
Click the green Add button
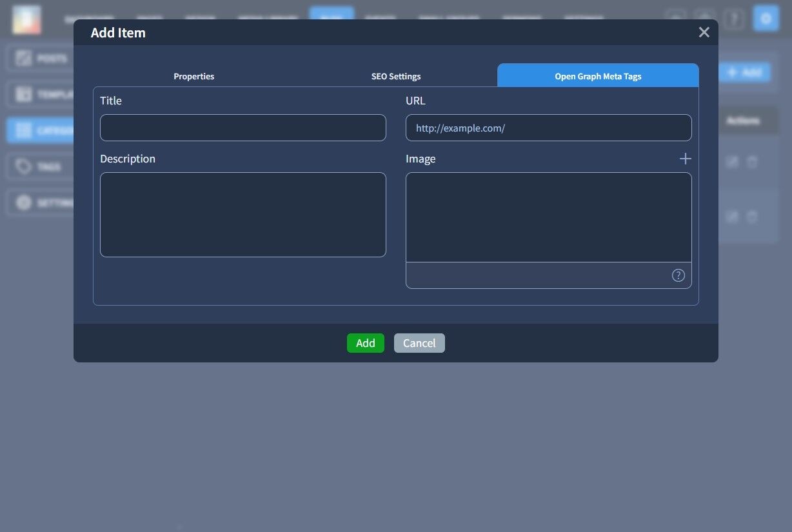pos(365,343)
